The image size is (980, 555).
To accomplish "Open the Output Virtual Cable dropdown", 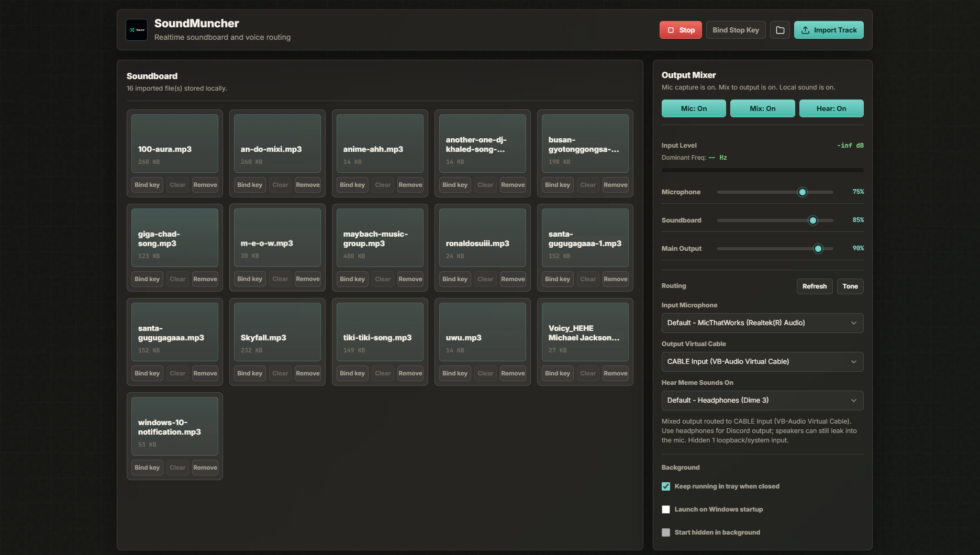I will (x=762, y=362).
